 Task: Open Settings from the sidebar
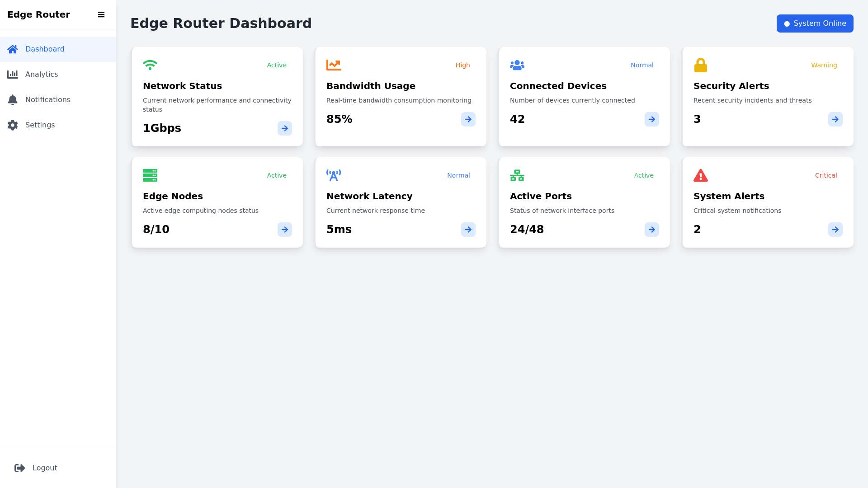pos(40,125)
